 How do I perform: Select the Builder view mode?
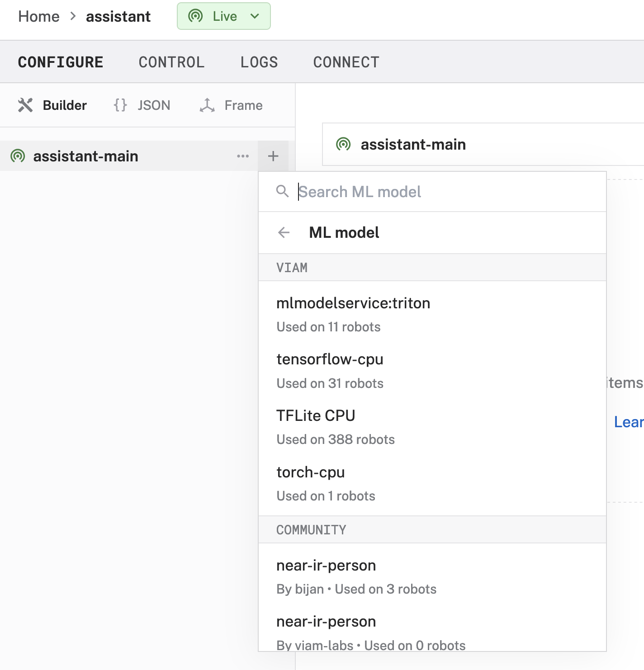pyautogui.click(x=52, y=105)
